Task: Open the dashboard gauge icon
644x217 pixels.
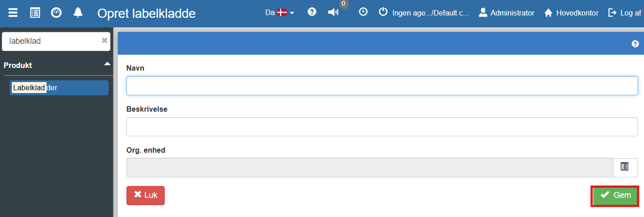Action: (x=56, y=13)
